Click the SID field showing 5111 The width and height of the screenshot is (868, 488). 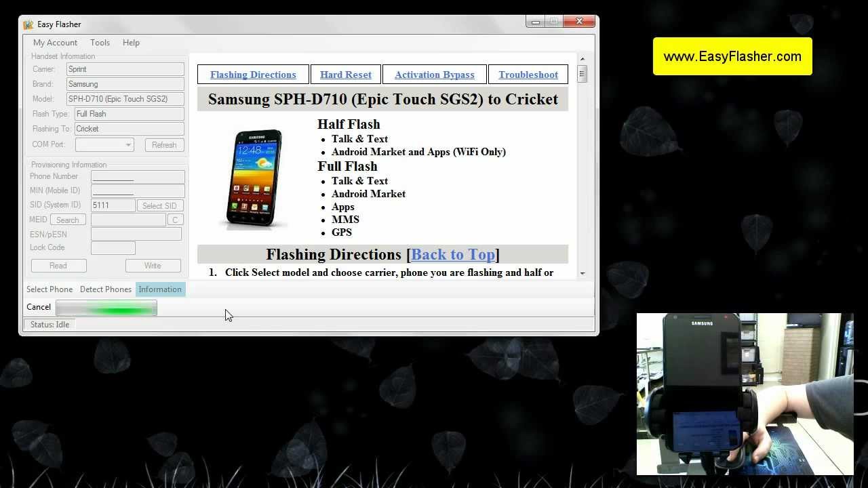point(113,205)
